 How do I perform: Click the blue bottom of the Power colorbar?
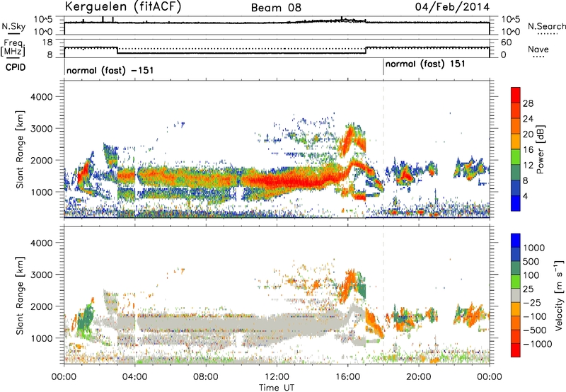516,204
